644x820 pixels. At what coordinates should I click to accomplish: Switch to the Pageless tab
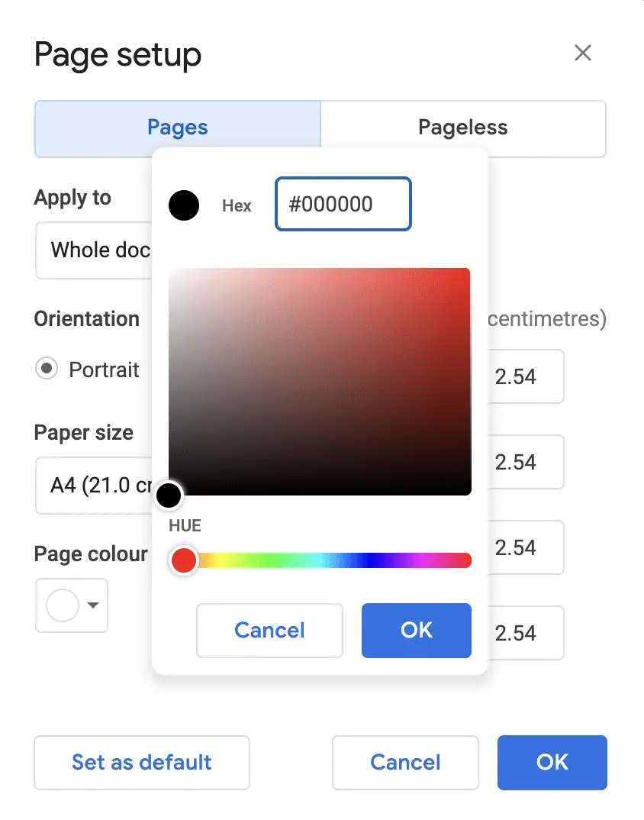(x=462, y=128)
